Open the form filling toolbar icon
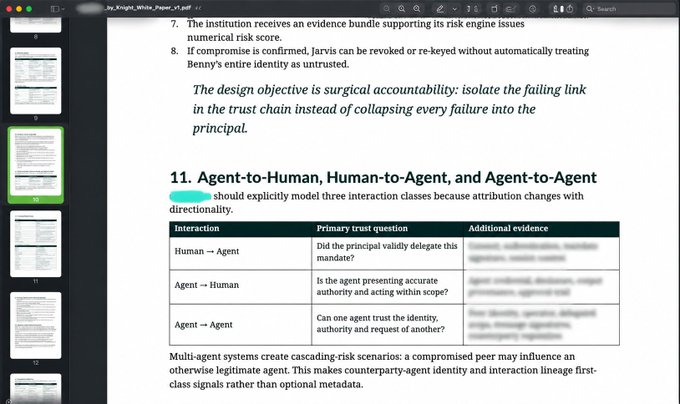The image size is (680, 404). click(x=510, y=9)
